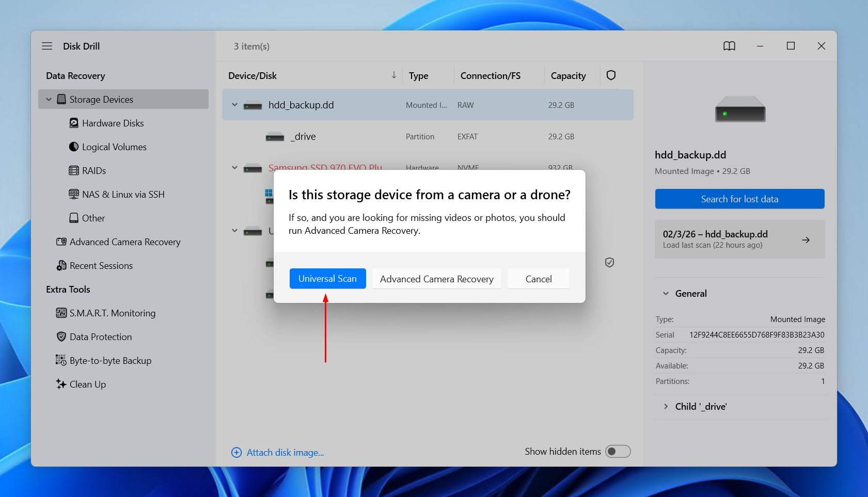Click the RAIDs icon
This screenshot has width=868, height=497.
coord(74,170)
